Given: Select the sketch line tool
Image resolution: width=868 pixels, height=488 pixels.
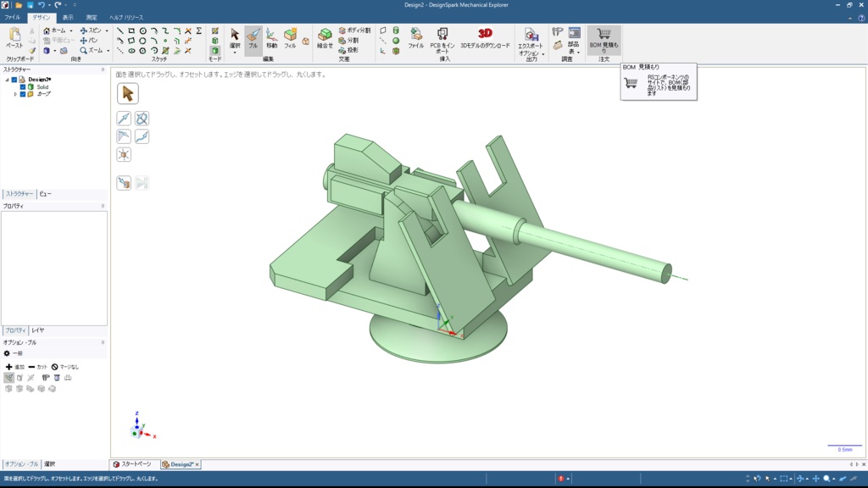Looking at the screenshot, I should click(x=120, y=31).
